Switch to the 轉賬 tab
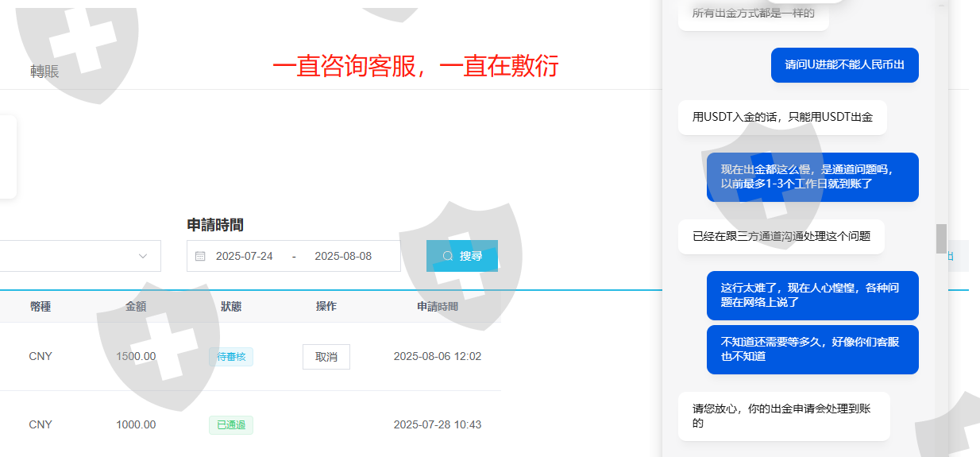 tap(44, 72)
